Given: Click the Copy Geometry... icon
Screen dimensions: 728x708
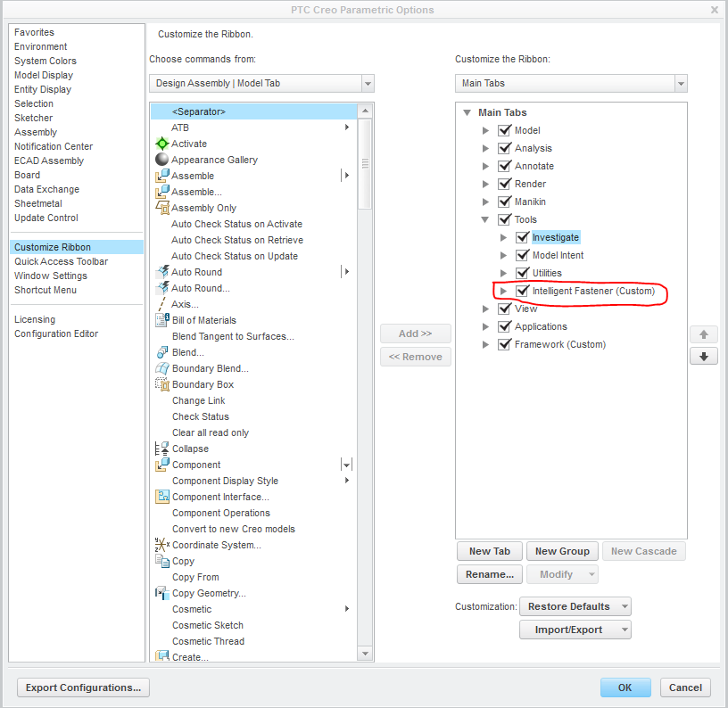Looking at the screenshot, I should [x=162, y=593].
